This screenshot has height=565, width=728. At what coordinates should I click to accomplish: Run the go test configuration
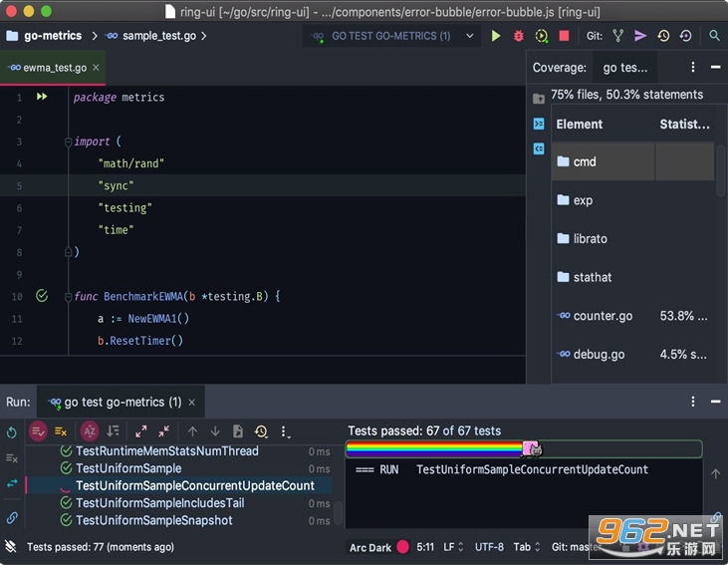click(496, 36)
